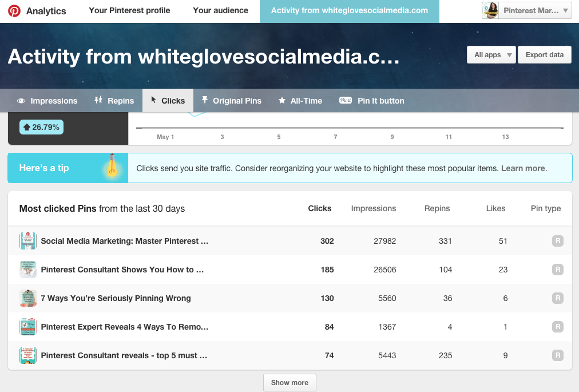Screen dimensions: 579x392
Task: Open the All apps dropdown
Action: point(491,55)
